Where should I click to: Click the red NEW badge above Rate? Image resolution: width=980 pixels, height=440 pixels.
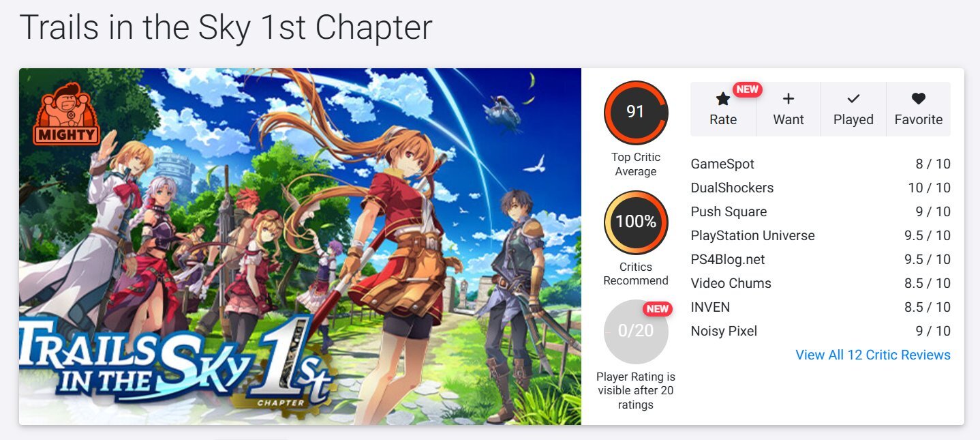tap(747, 89)
